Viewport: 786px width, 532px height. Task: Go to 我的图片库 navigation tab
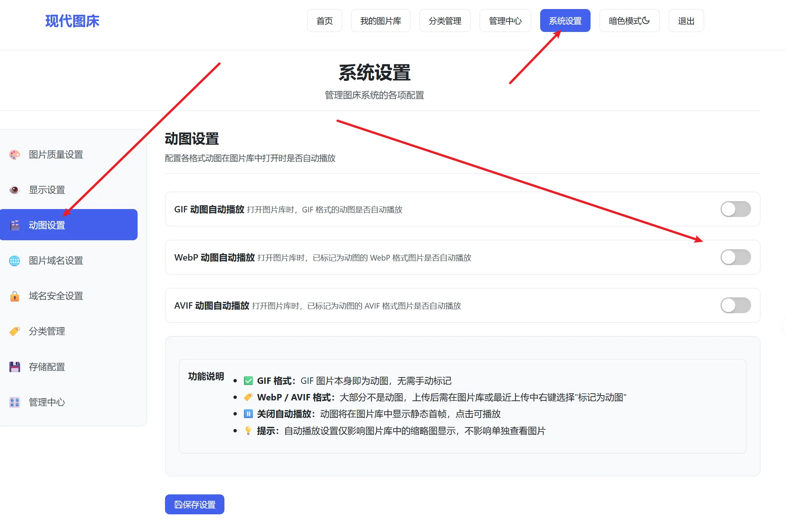pyautogui.click(x=380, y=21)
